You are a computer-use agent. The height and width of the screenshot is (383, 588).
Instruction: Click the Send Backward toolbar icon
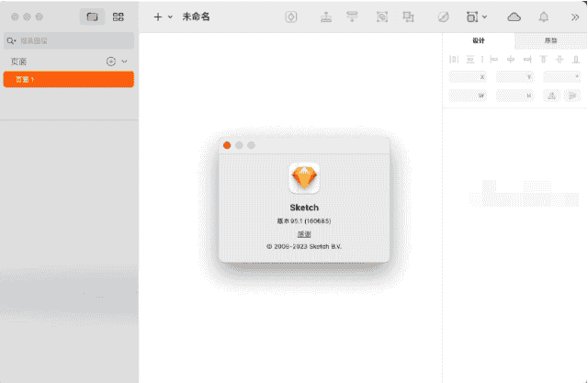point(352,17)
